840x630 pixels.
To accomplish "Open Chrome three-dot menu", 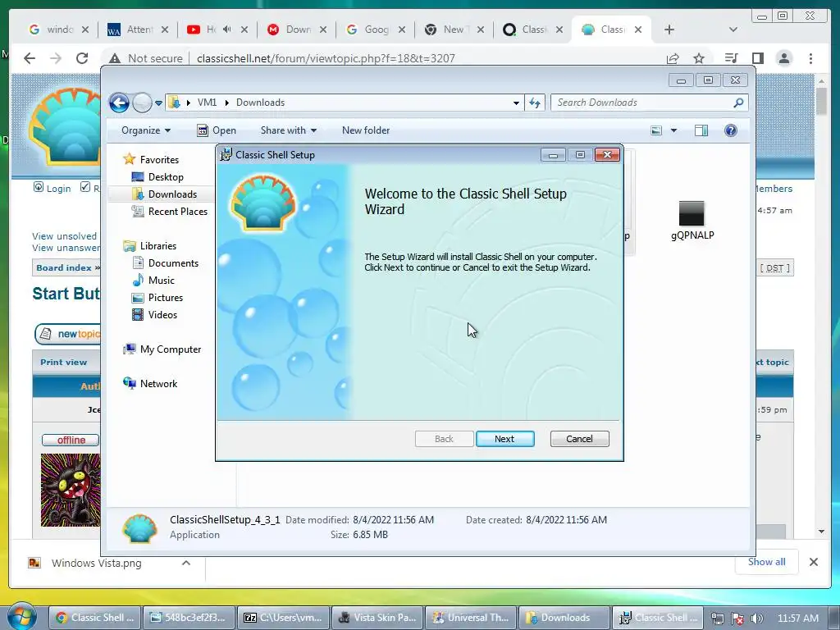I will (x=810, y=58).
